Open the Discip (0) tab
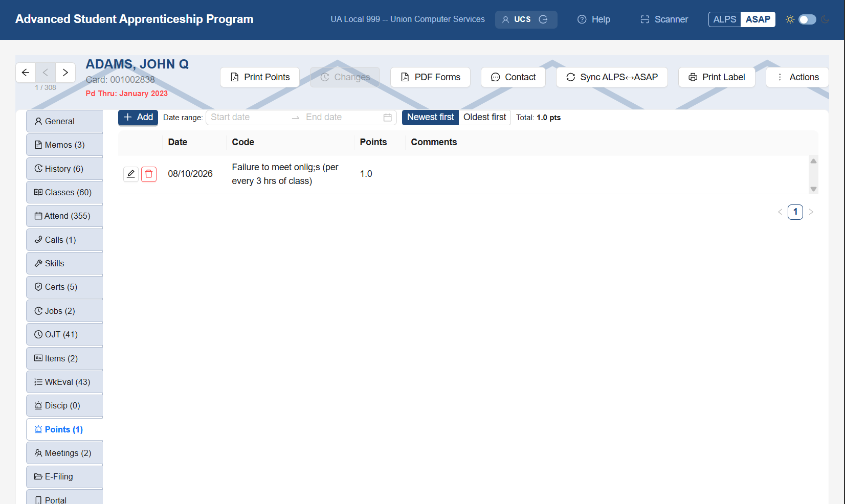 click(x=64, y=406)
